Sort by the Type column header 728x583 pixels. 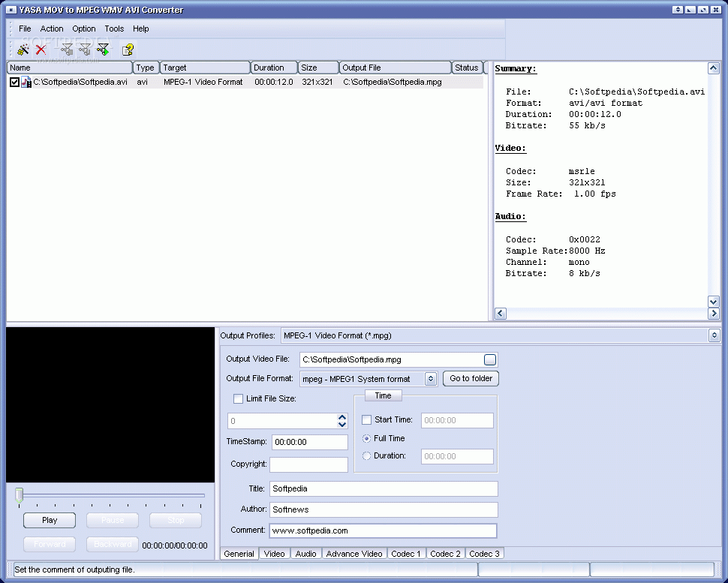tap(146, 68)
